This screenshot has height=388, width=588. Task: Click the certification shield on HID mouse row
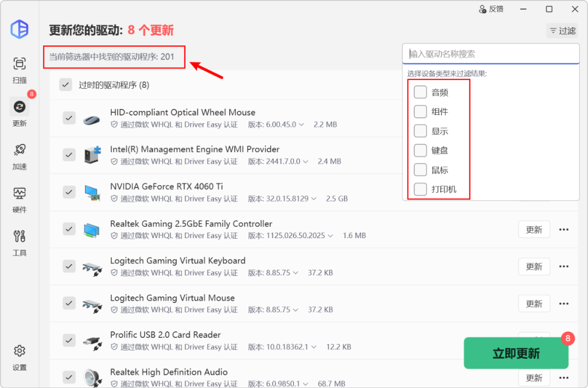(114, 124)
